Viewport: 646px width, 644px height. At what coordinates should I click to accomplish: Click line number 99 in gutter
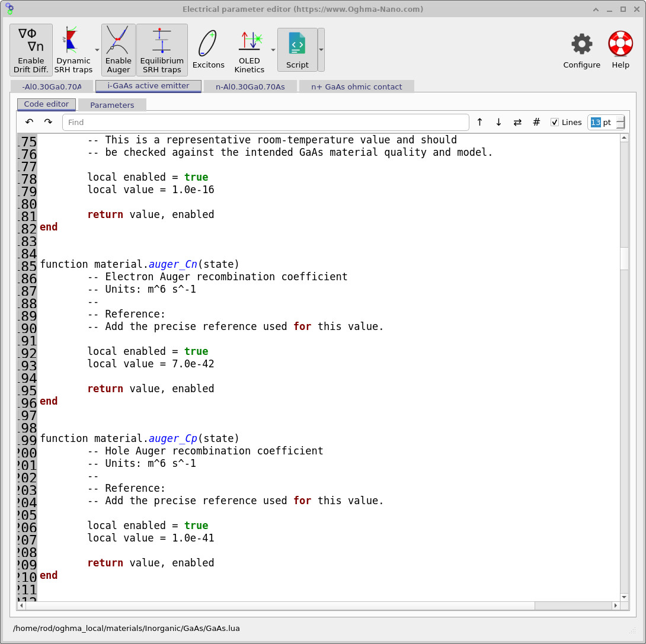28,440
